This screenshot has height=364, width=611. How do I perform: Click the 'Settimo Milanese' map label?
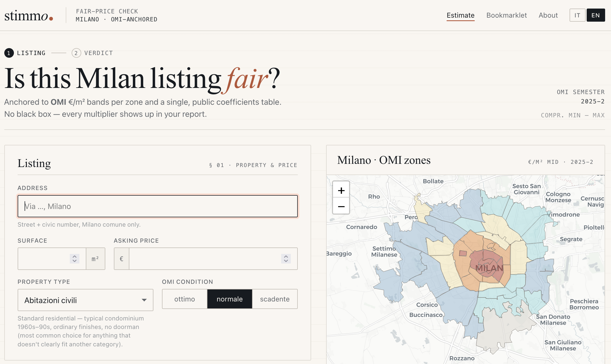tap(384, 251)
